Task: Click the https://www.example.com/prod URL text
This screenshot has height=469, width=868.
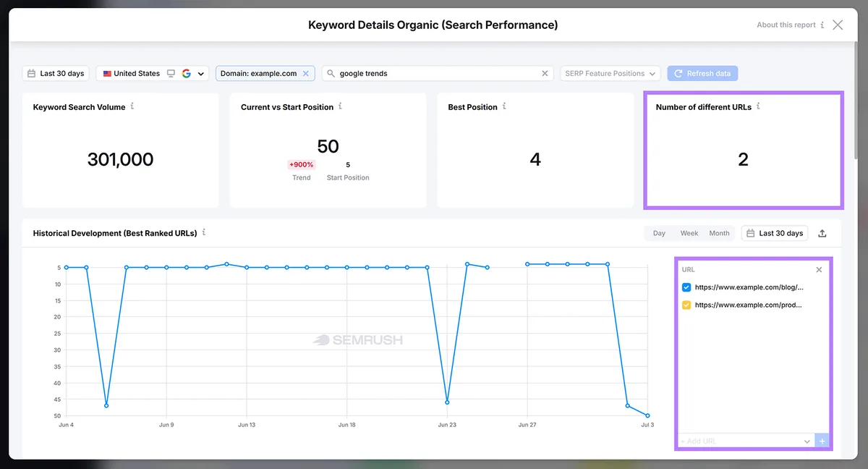Action: pyautogui.click(x=749, y=305)
